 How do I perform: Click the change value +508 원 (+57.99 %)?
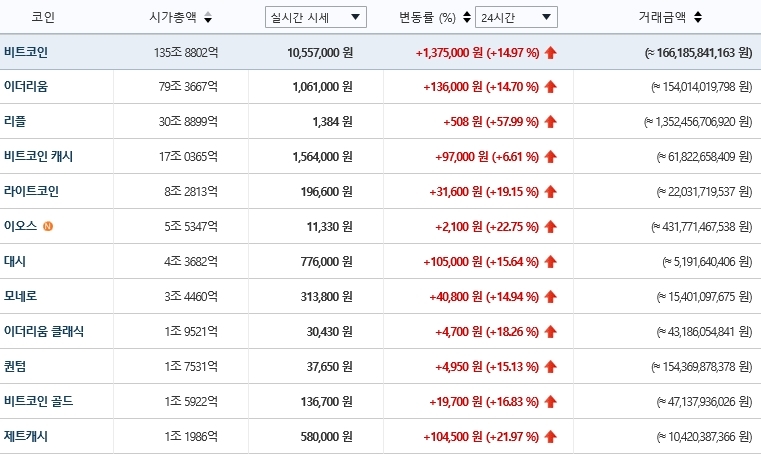491,122
